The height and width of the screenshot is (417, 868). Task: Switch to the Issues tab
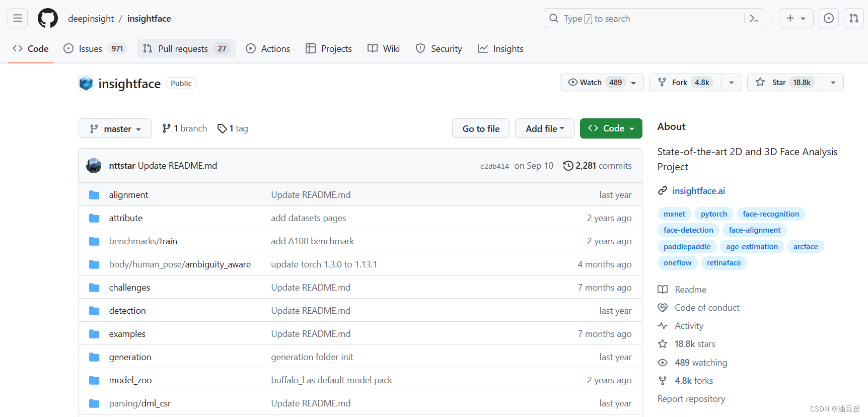pyautogui.click(x=95, y=49)
